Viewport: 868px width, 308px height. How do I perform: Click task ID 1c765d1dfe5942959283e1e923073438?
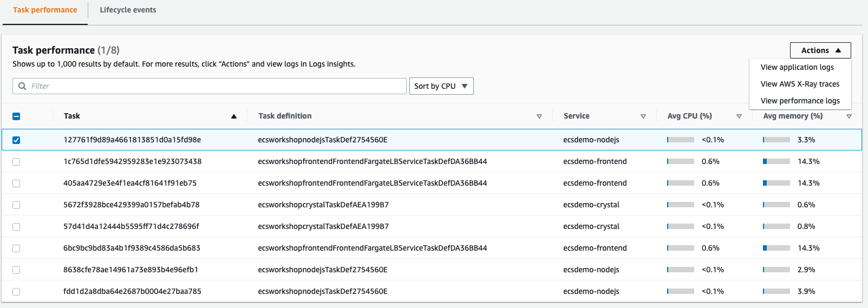132,161
